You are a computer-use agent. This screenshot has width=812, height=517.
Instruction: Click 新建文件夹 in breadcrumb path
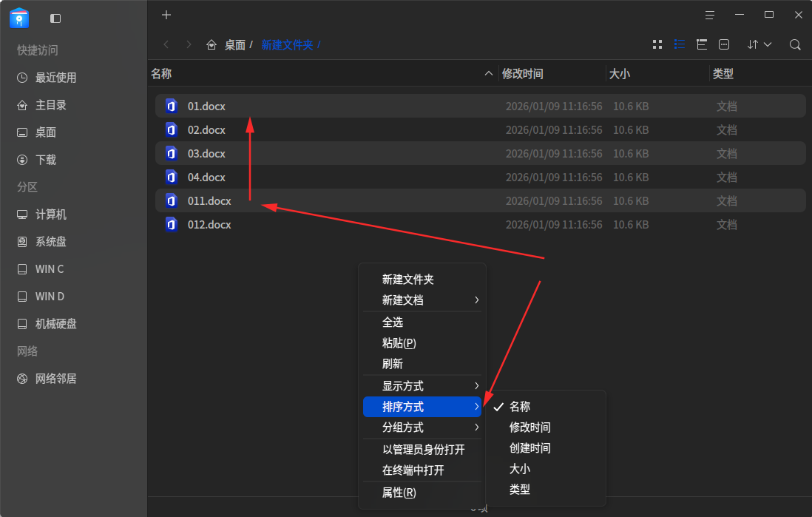tap(287, 45)
